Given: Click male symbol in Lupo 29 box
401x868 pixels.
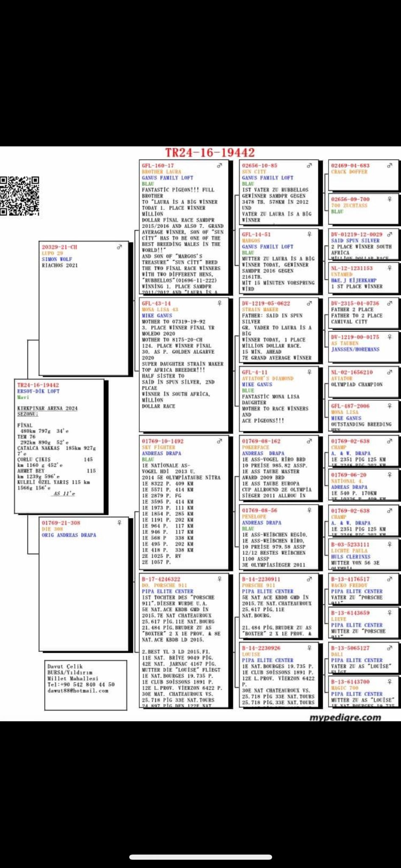Looking at the screenshot, I should pos(119,247).
